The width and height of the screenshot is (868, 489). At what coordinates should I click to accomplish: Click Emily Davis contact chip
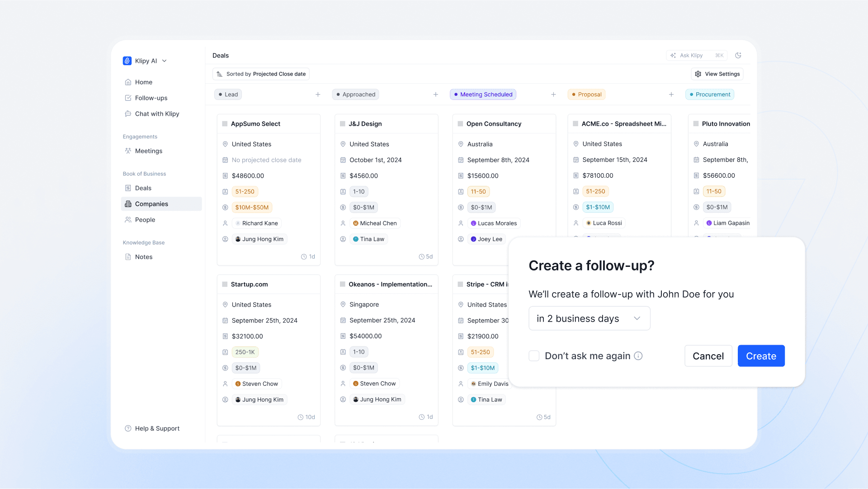[x=490, y=384]
